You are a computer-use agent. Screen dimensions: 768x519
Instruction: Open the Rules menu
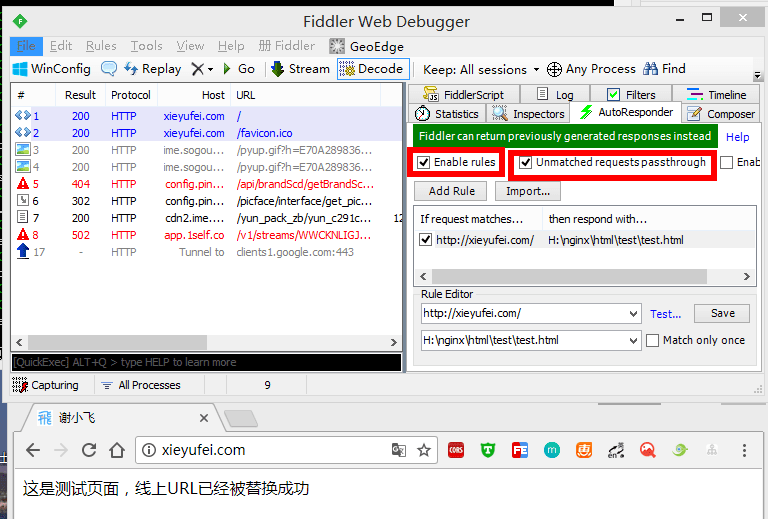coord(101,46)
